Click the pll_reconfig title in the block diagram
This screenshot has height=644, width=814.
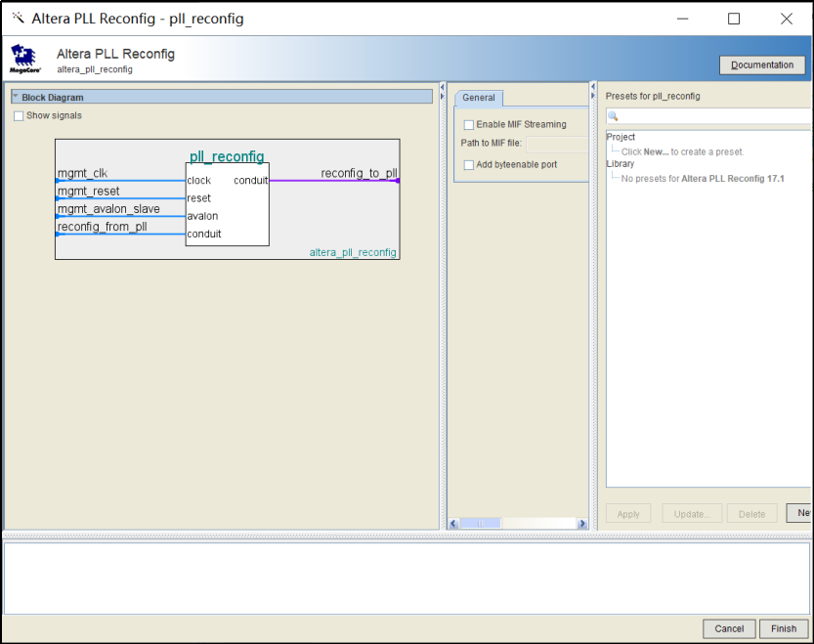[227, 156]
